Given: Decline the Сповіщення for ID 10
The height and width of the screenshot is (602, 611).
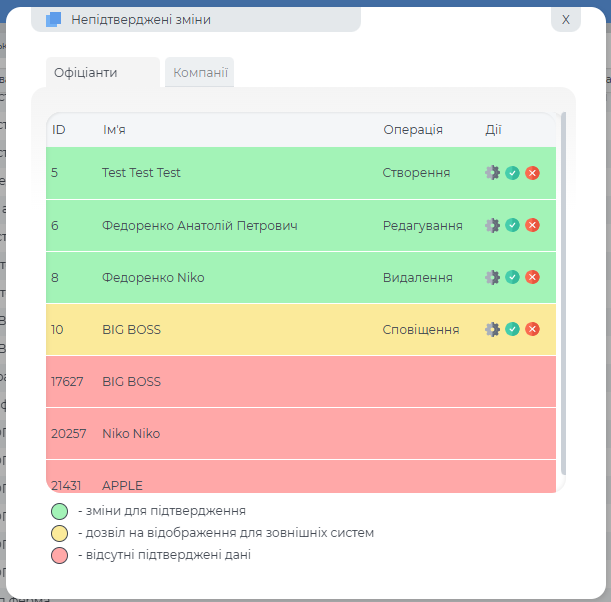Looking at the screenshot, I should tap(532, 329).
